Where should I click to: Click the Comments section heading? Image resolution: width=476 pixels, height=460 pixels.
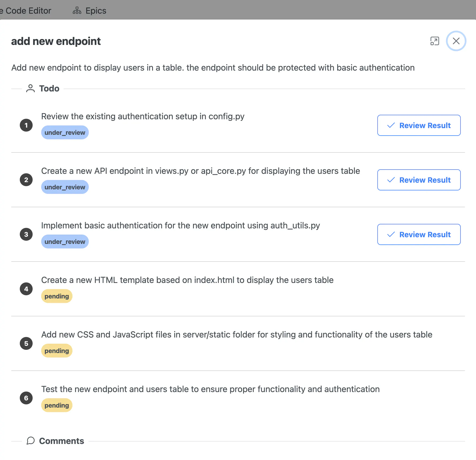point(62,441)
